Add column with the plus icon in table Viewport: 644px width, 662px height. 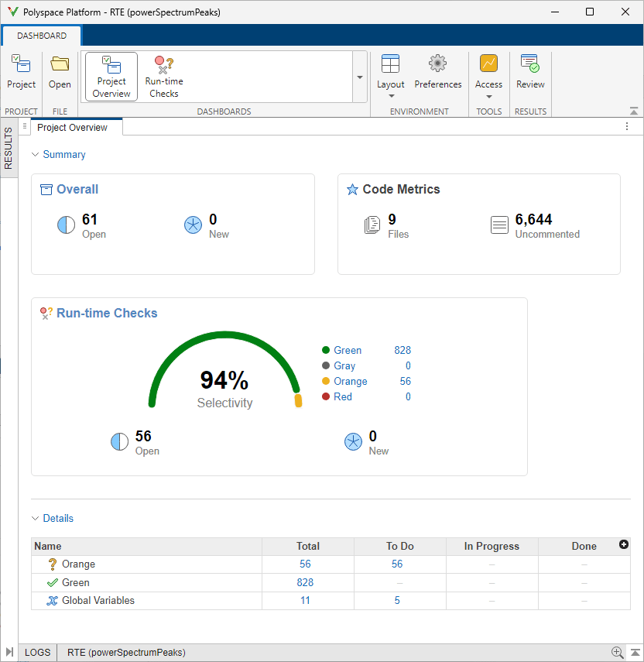point(624,545)
